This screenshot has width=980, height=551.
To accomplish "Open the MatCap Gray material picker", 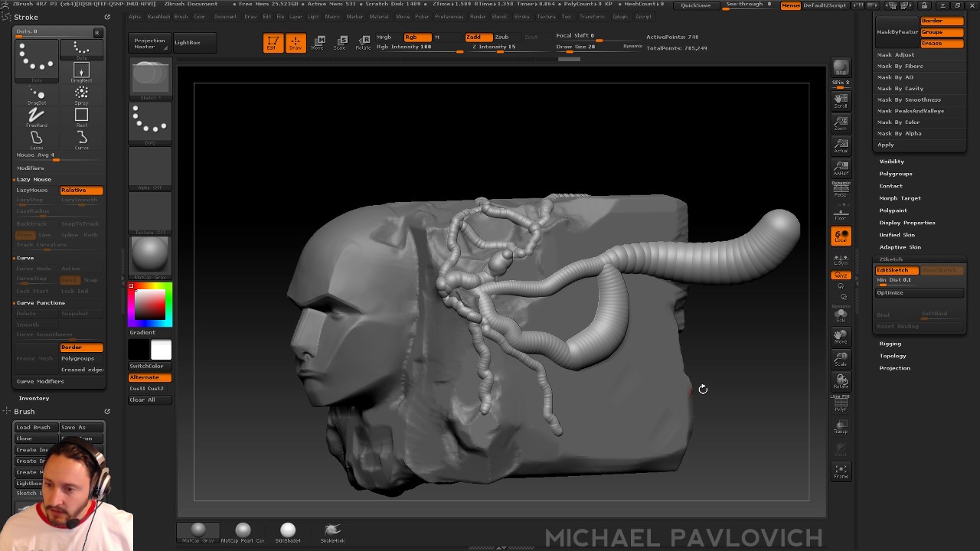I will [x=150, y=257].
